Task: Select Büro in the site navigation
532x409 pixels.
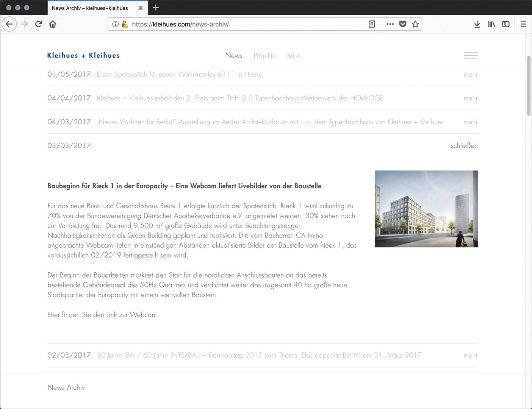Action: (293, 56)
